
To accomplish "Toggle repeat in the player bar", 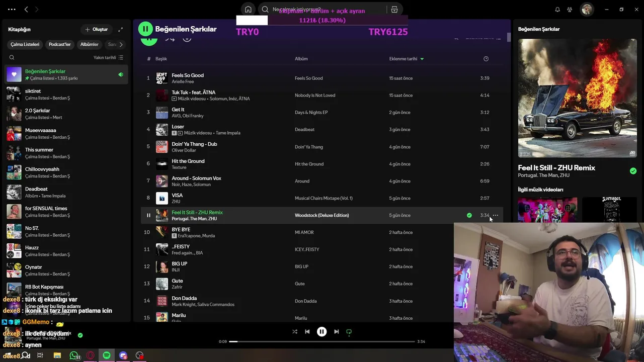I will [x=349, y=332].
